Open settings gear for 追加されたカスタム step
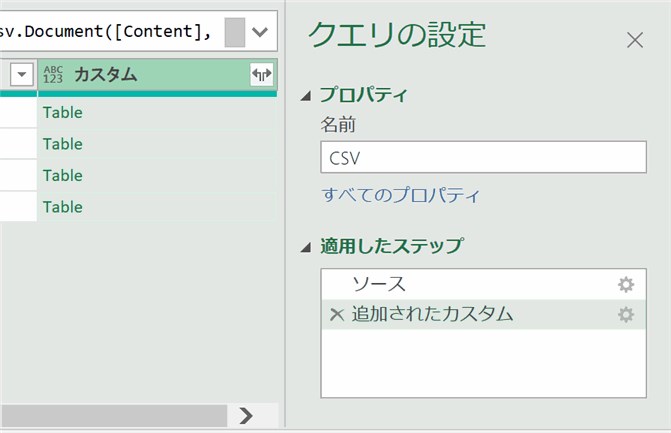The width and height of the screenshot is (671, 433). point(626,315)
